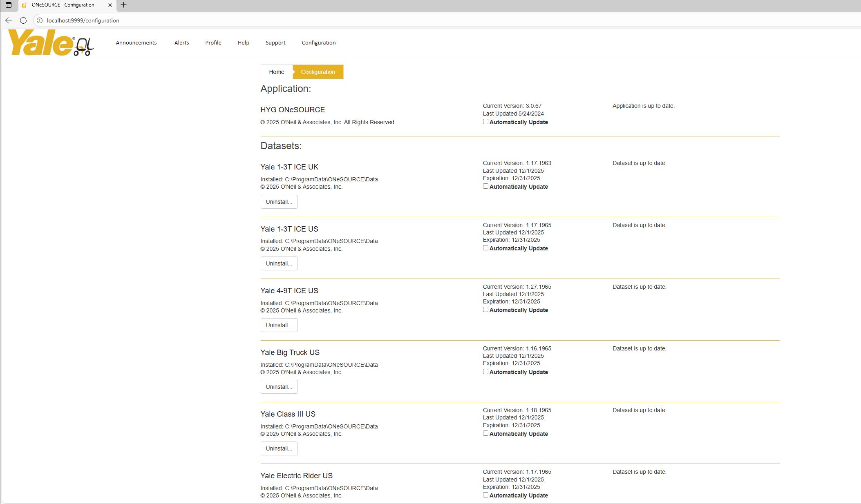Click the browser back arrow
Image resolution: width=861 pixels, height=504 pixels.
[x=9, y=20]
